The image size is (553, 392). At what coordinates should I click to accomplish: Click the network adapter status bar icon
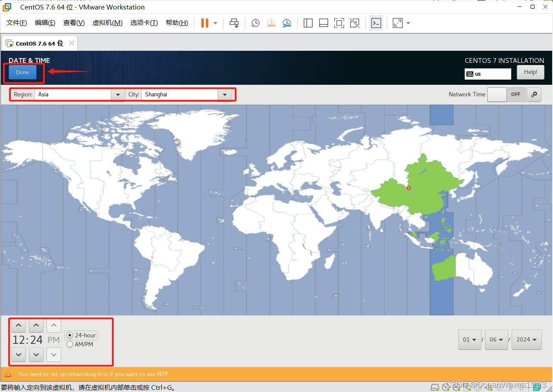468,387
